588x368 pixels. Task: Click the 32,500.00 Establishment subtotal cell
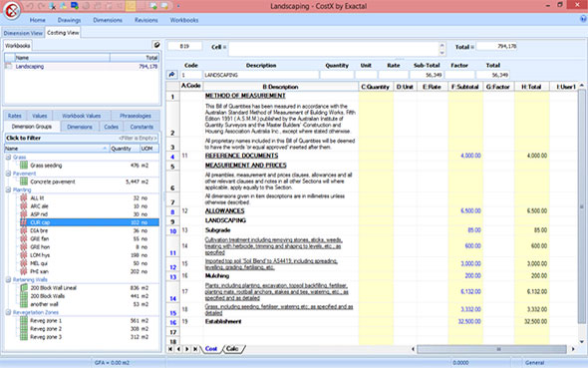click(x=465, y=321)
